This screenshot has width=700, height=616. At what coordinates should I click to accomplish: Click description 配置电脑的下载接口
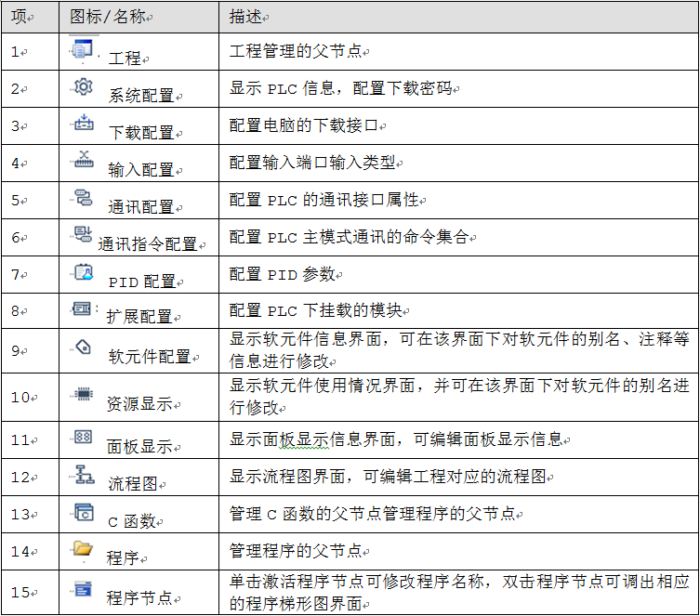pos(304,125)
